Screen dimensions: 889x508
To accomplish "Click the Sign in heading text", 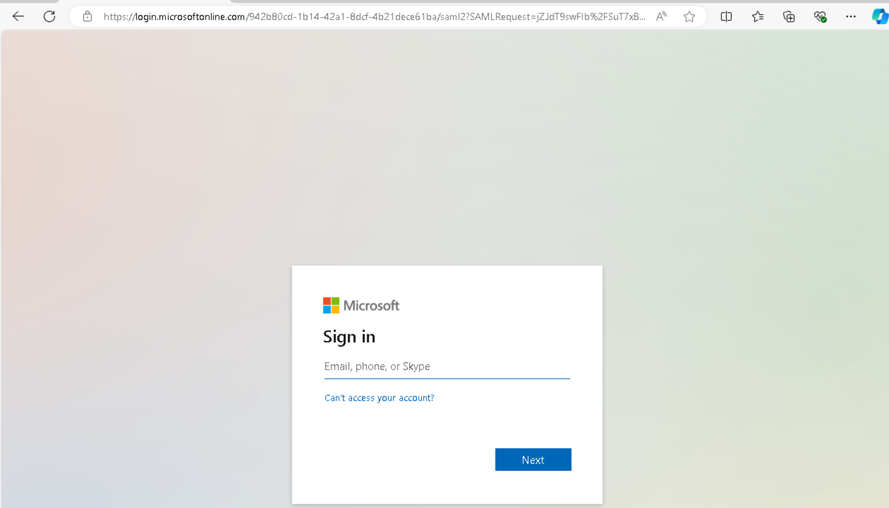I will point(349,337).
